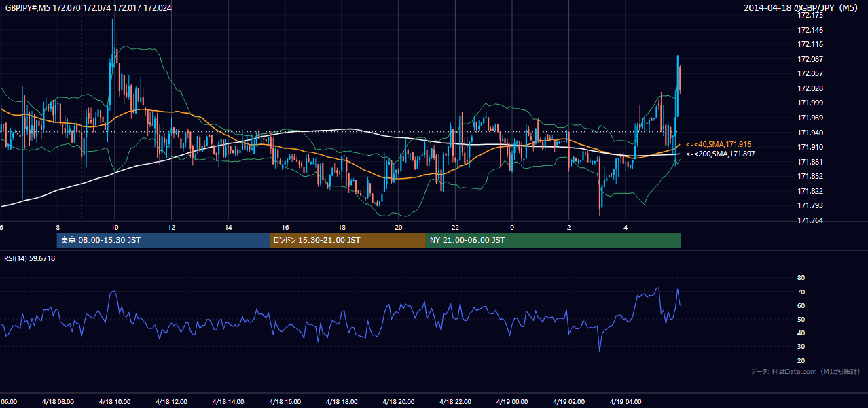
Task: Click RSI scale value 70
Action: click(x=801, y=292)
